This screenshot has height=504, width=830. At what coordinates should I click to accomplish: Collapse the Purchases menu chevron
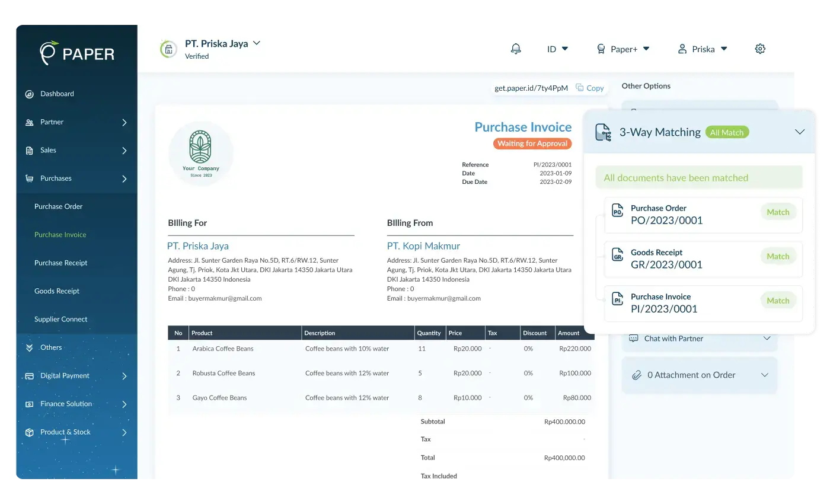click(x=124, y=178)
